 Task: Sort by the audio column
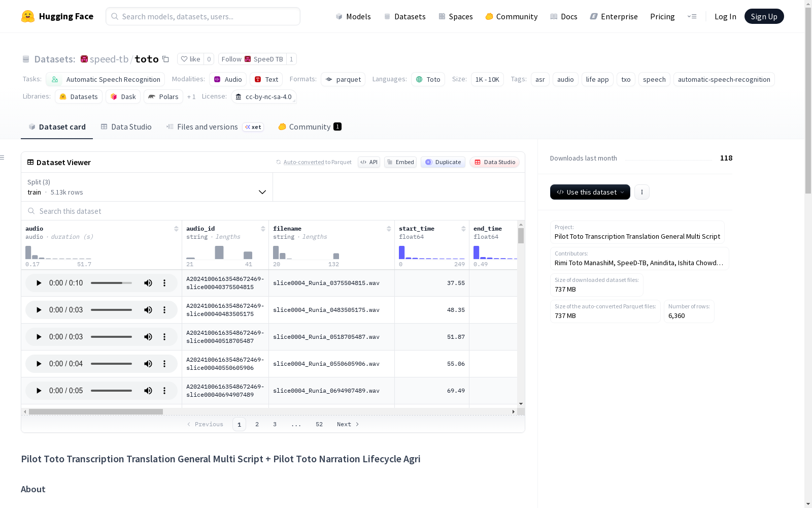(176, 229)
